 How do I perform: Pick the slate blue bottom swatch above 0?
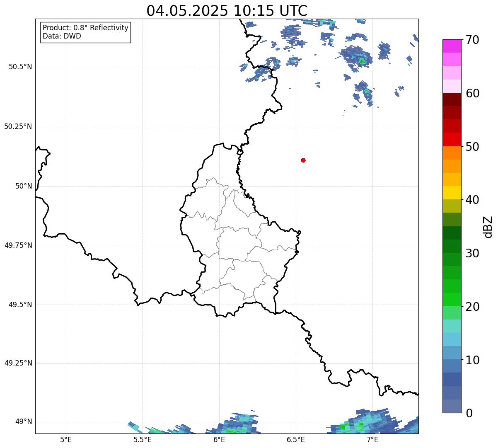tap(451, 406)
